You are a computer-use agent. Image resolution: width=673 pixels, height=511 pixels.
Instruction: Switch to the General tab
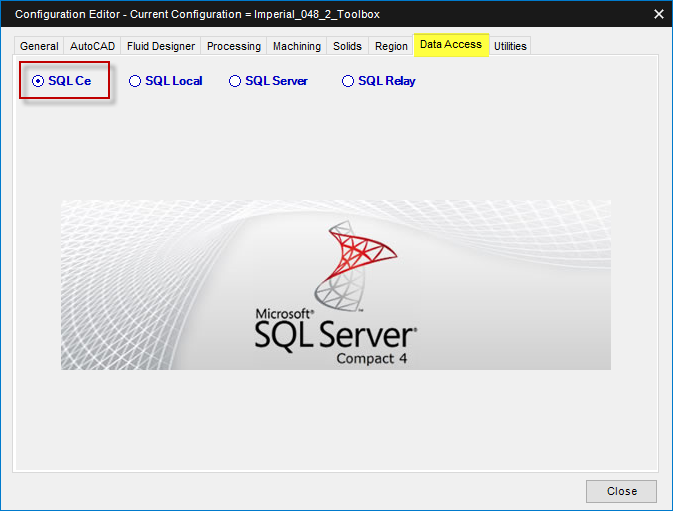click(x=39, y=46)
